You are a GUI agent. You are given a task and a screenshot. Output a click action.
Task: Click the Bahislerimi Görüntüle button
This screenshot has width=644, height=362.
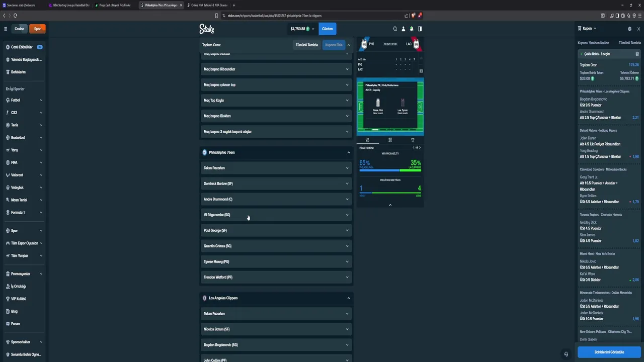click(x=609, y=352)
